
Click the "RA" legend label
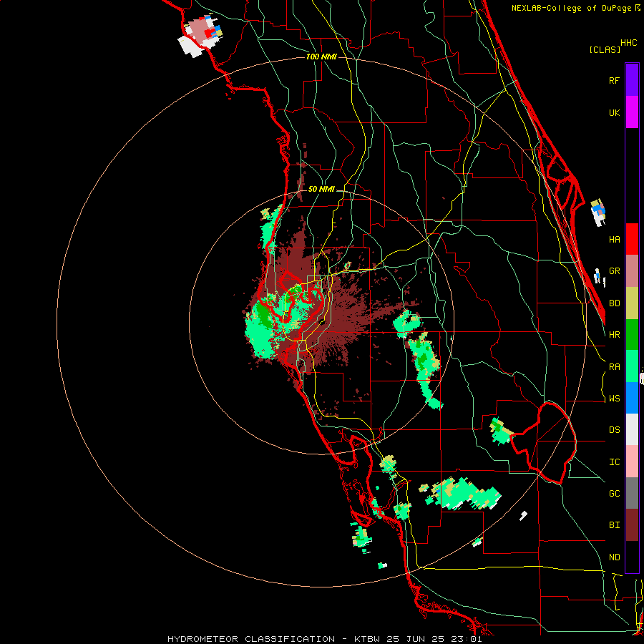[x=614, y=367]
